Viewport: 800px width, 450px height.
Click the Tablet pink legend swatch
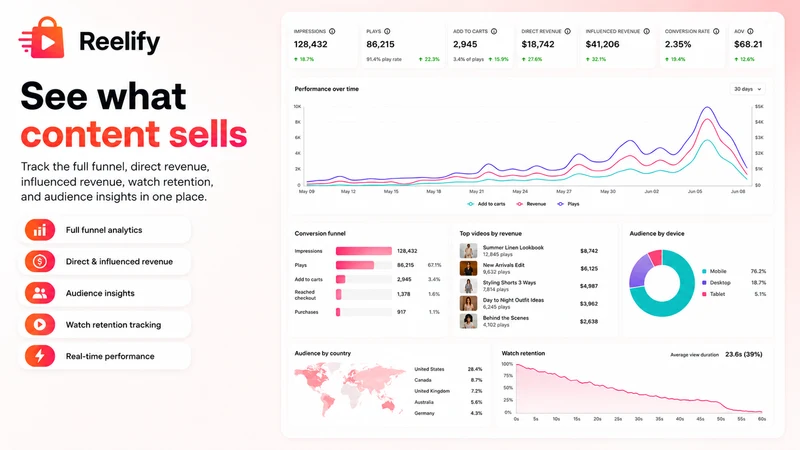click(x=705, y=294)
